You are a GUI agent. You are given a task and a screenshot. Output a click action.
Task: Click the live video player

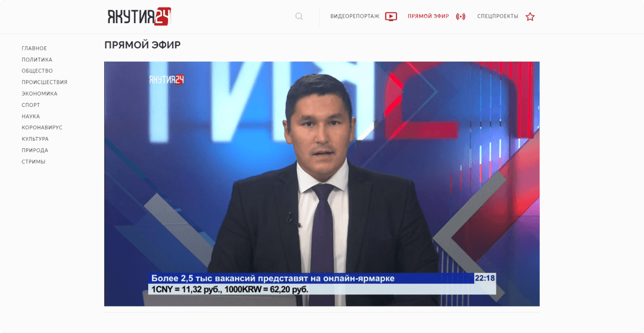coord(321,184)
